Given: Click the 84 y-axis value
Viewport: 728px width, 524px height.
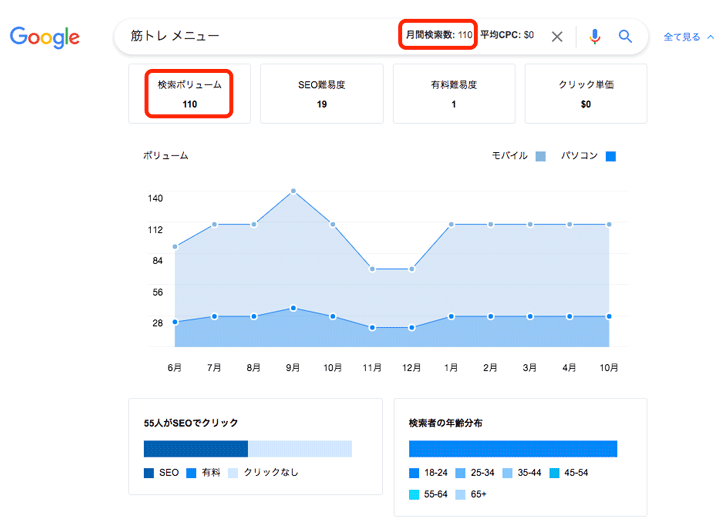Looking at the screenshot, I should pyautogui.click(x=158, y=260).
